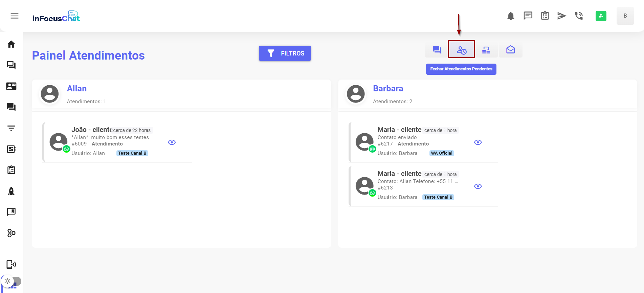Open the B user avatar menu

[x=625, y=16]
